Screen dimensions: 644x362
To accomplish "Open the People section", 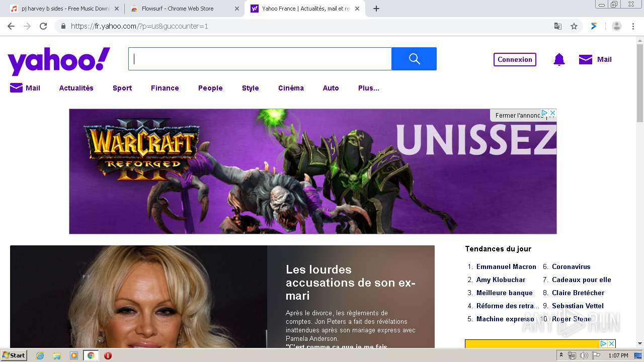I will tap(210, 88).
